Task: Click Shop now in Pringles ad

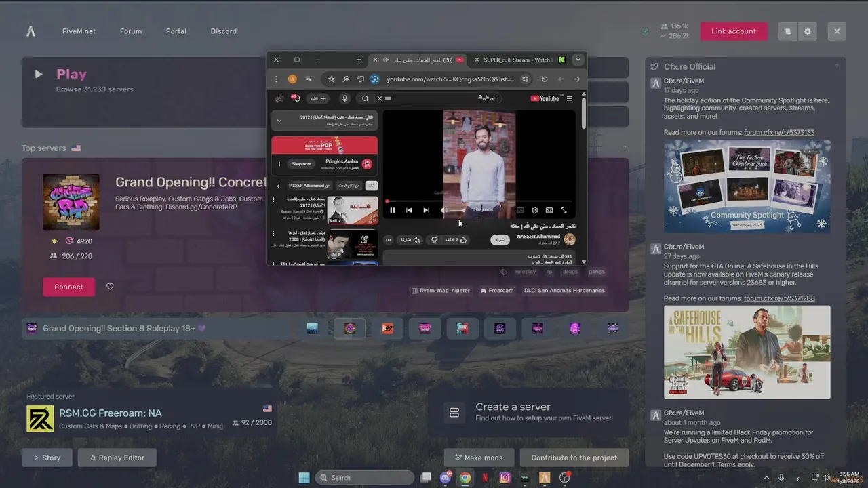Action: pos(301,164)
